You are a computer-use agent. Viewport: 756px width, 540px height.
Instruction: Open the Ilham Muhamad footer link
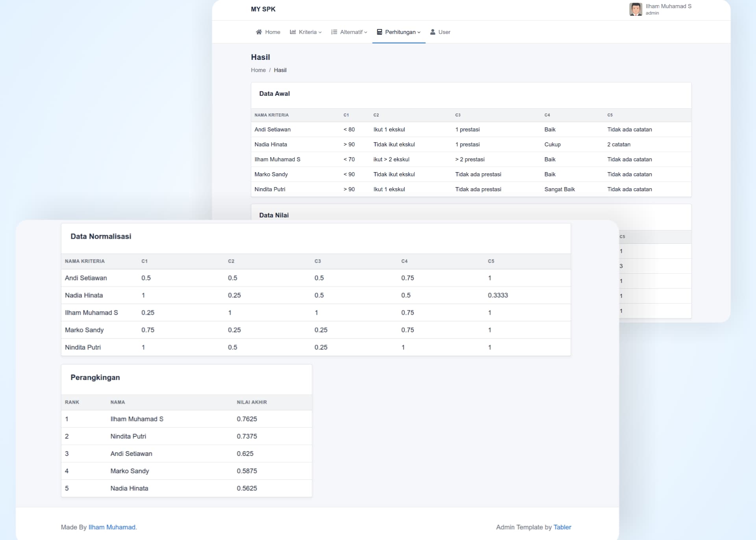[112, 527]
